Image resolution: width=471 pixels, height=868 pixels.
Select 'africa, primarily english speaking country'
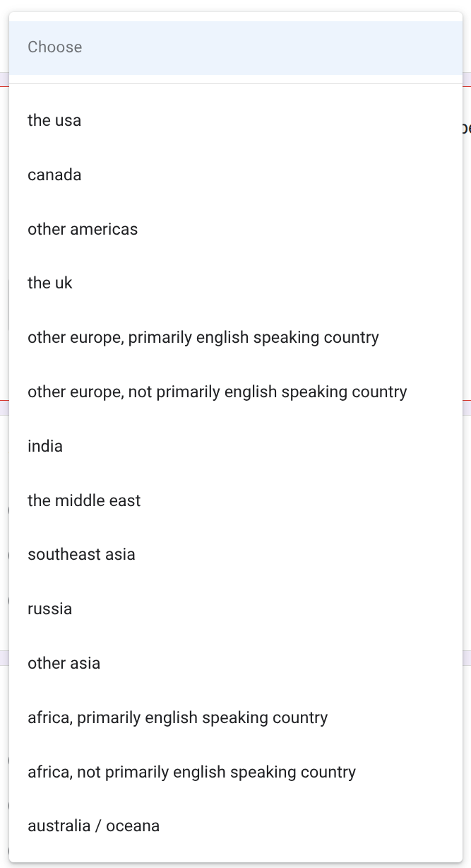(178, 717)
